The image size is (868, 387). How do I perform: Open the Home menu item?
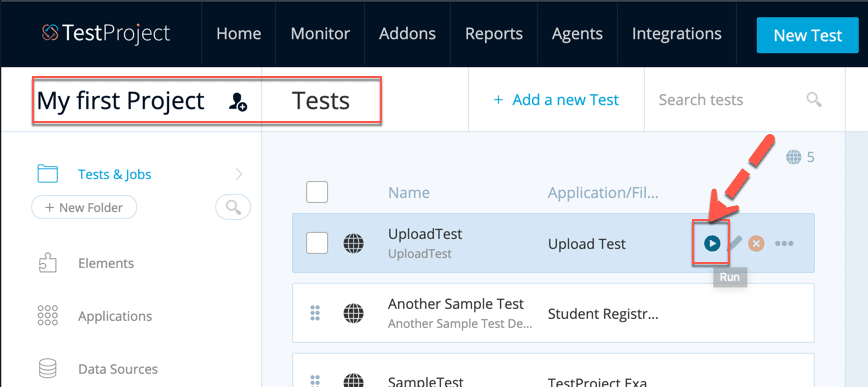(x=238, y=34)
